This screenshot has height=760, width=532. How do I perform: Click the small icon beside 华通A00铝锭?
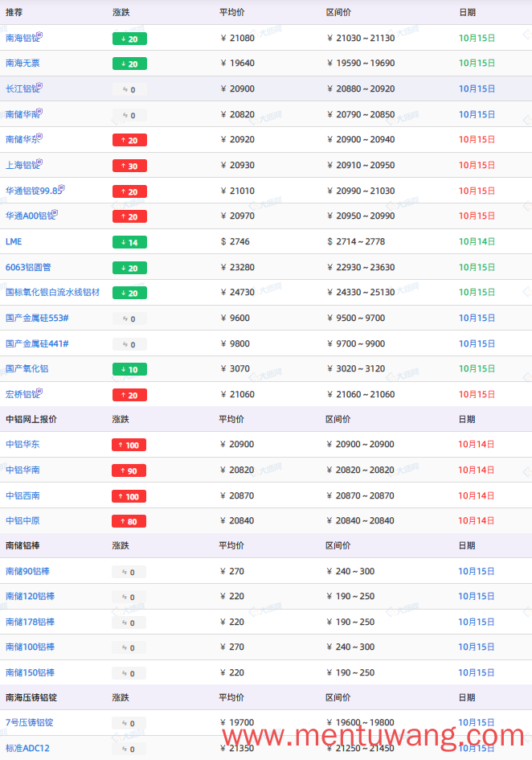(55, 213)
